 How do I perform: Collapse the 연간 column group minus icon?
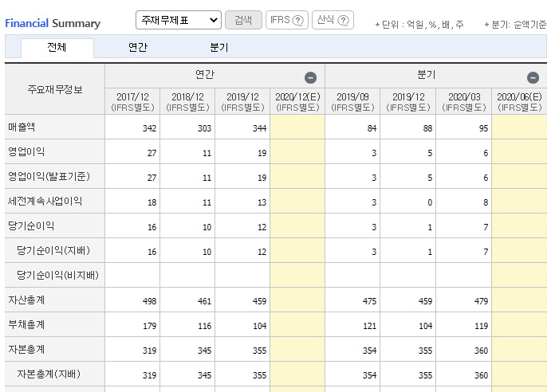[310, 77]
